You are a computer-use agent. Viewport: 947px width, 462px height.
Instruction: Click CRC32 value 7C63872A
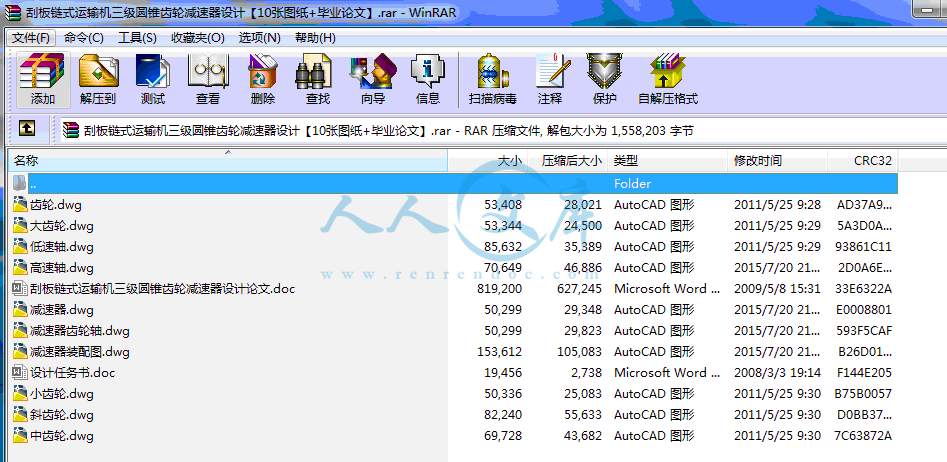click(862, 435)
